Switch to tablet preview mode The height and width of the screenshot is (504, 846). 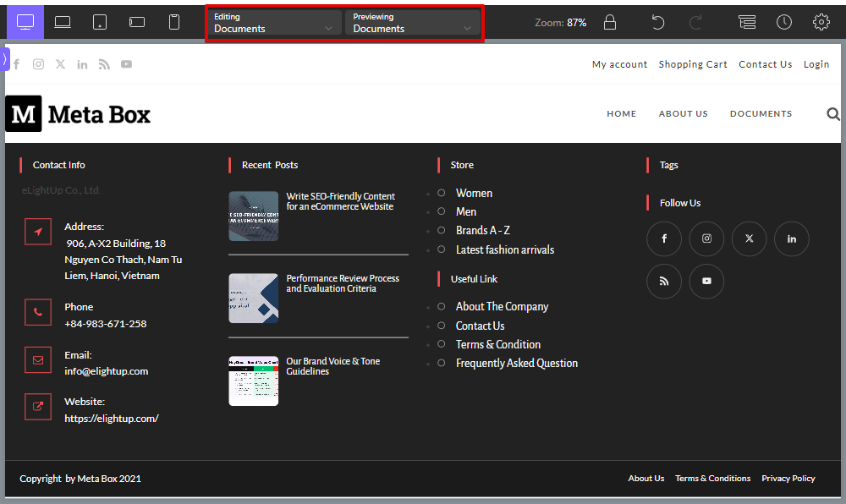100,21
